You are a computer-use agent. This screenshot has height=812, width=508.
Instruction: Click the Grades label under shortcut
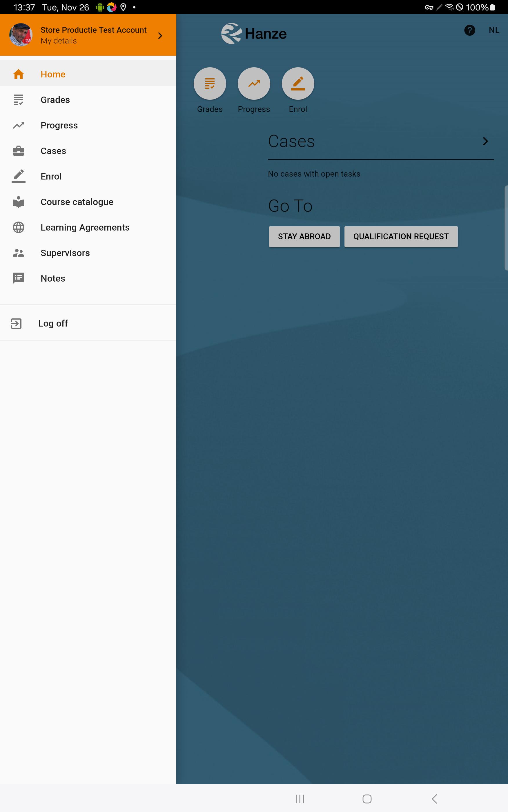pos(210,109)
